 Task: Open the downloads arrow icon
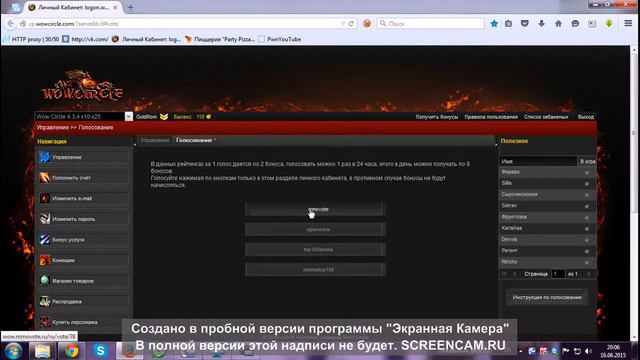click(x=542, y=24)
